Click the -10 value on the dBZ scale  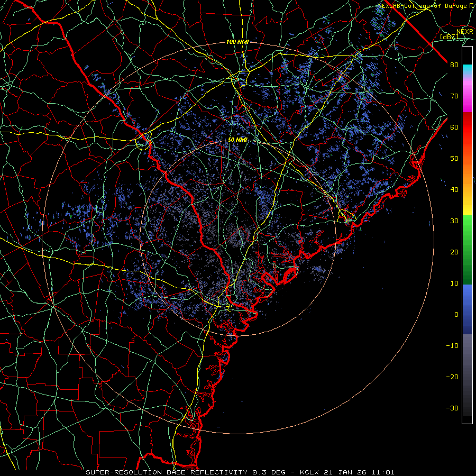(x=452, y=345)
